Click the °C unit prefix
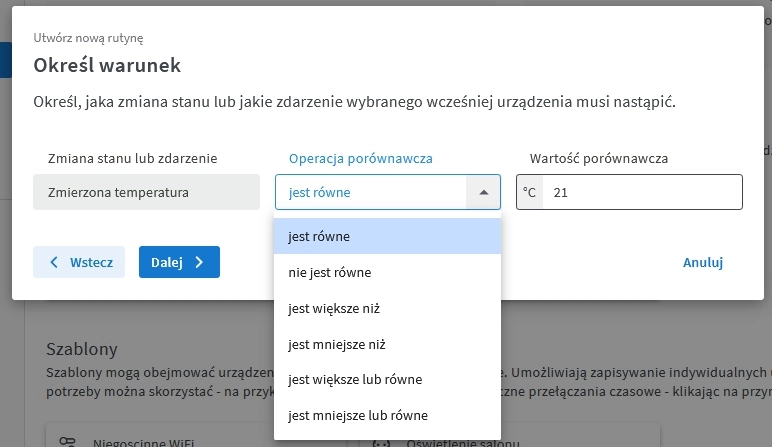Viewport: 772px width, 447px height. click(530, 192)
